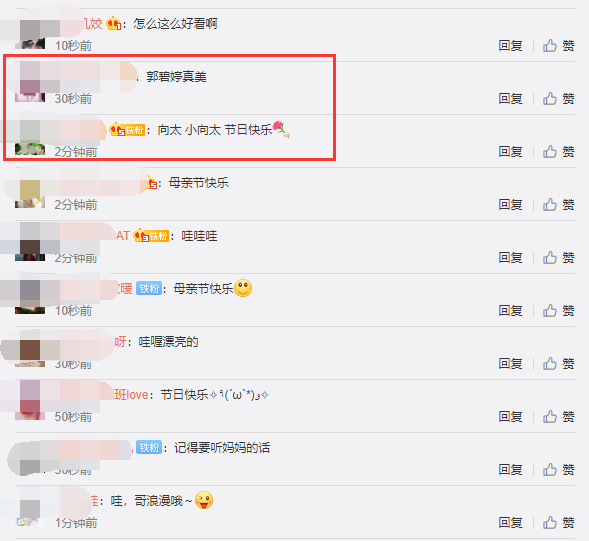The width and height of the screenshot is (589, 541).
Task: Reply to the '怎么这么好看啊' comment
Action: [x=510, y=46]
